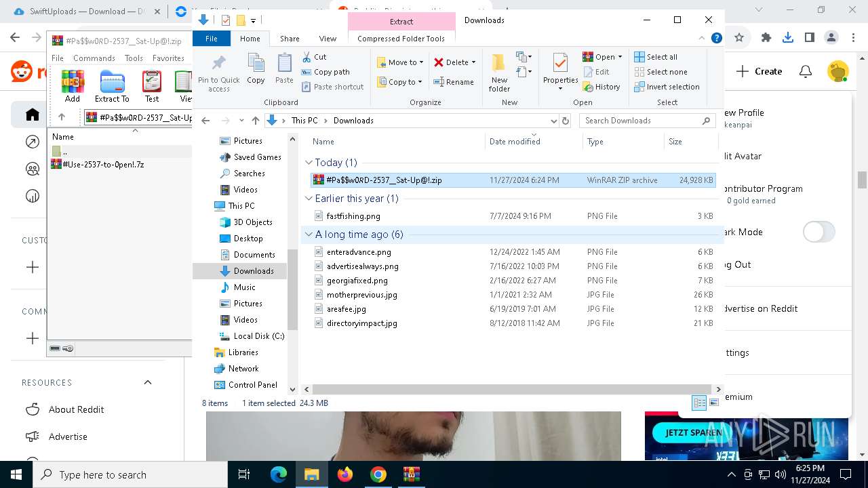This screenshot has width=868, height=488.
Task: Open Microsoft Edge from taskbar
Action: (x=279, y=474)
